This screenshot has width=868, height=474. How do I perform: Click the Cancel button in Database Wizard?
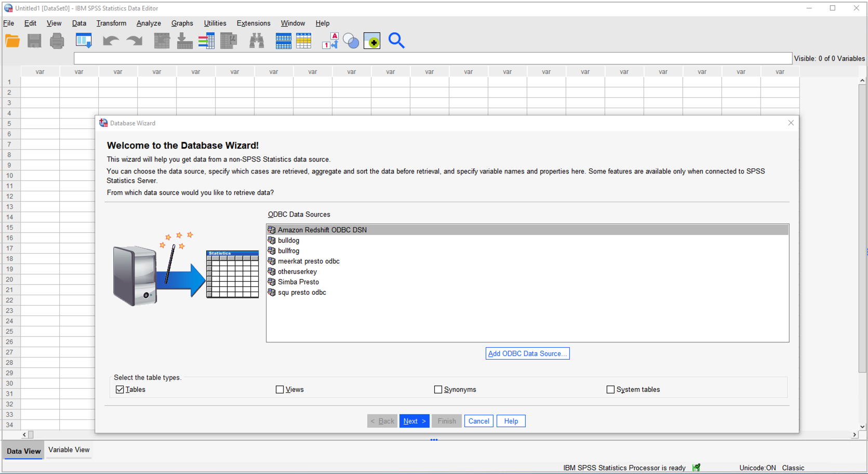(479, 421)
